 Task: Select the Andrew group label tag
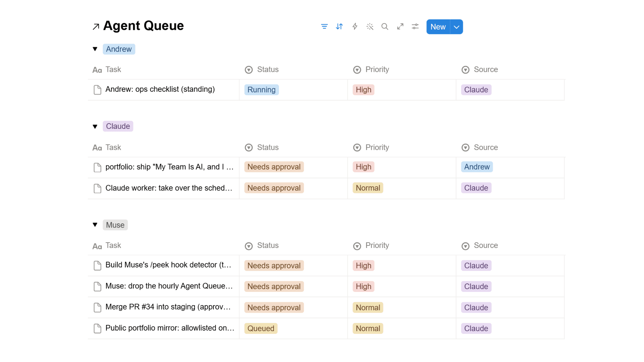(119, 49)
